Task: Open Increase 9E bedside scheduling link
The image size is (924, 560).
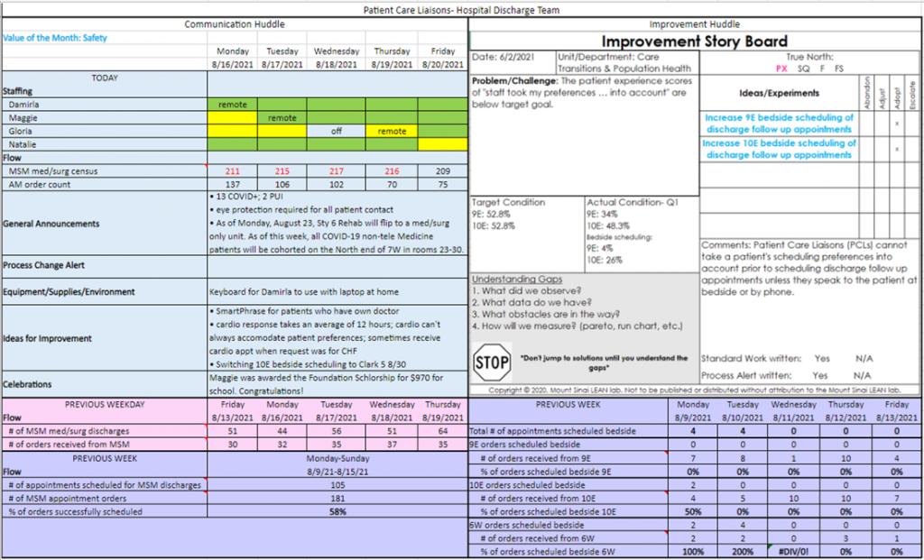Action: point(779,124)
